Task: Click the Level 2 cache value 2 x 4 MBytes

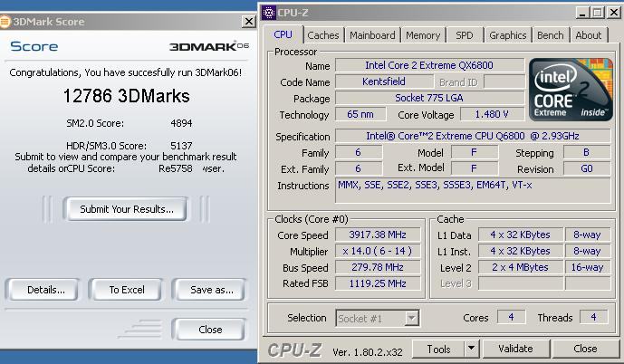Action: pyautogui.click(x=521, y=267)
